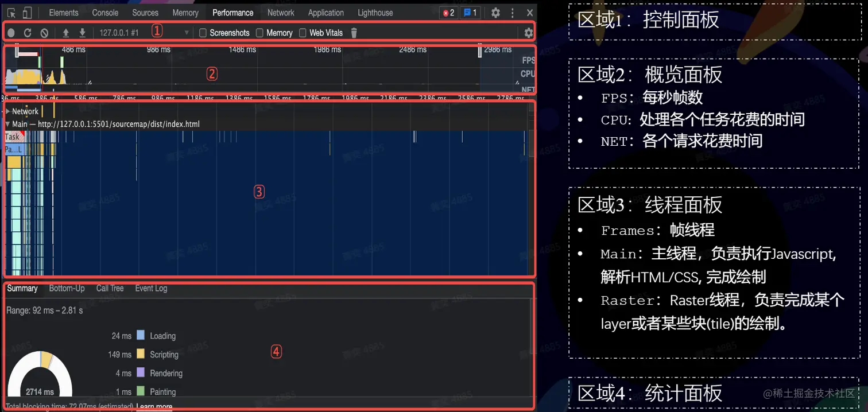This screenshot has width=868, height=412.
Task: Switch to the Console tab
Action: click(105, 13)
